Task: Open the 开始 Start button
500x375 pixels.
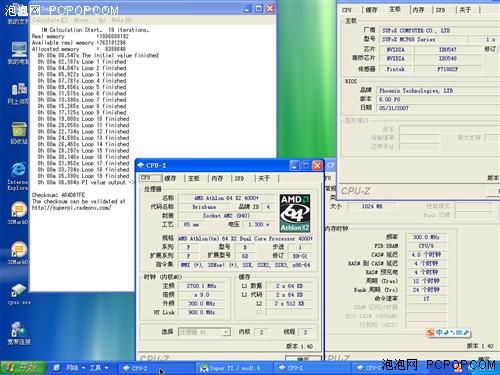Action: point(23,368)
